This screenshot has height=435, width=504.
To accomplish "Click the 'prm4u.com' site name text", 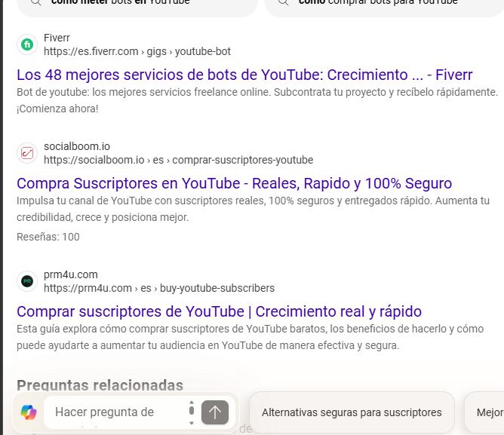I will pos(71,274).
